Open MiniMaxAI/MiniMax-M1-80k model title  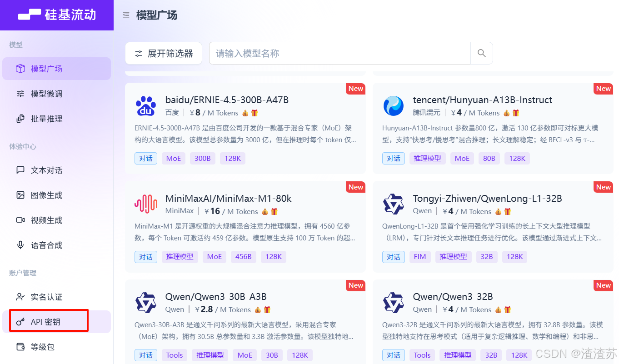pos(229,199)
